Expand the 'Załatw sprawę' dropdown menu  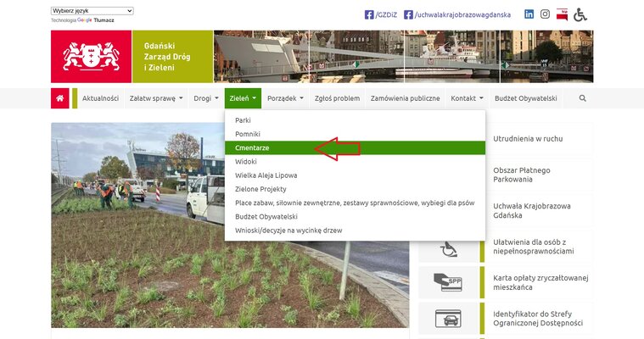[156, 98]
